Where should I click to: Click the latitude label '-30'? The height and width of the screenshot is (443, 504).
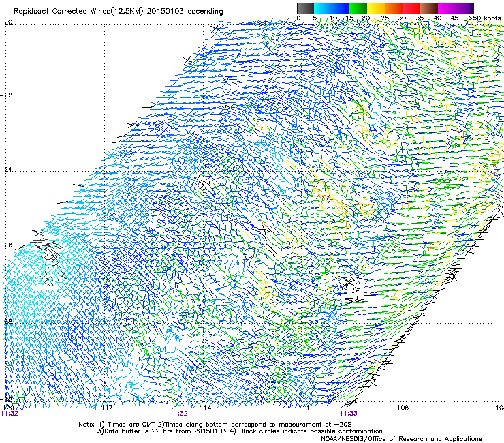6,399
